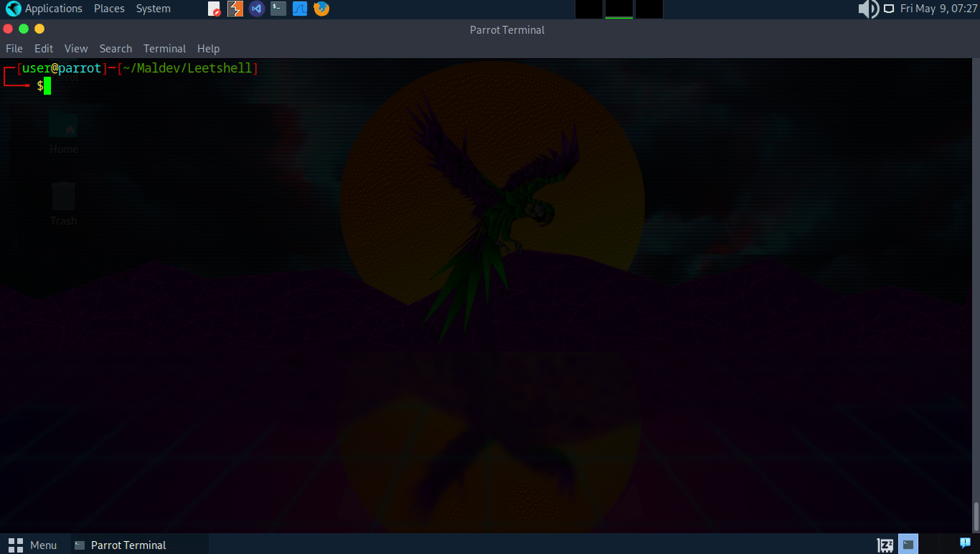Open the Applications menu in top panel

(54, 9)
